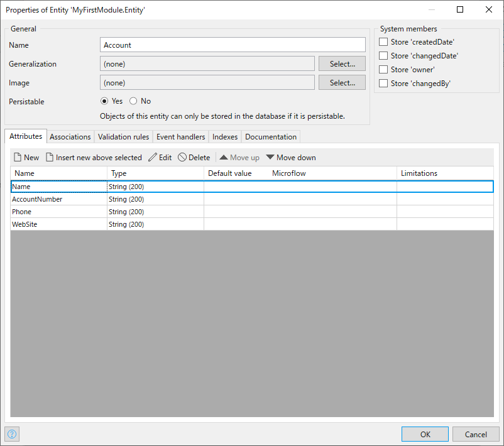
Task: Enable Store 'createdDate' checkbox
Action: 383,42
